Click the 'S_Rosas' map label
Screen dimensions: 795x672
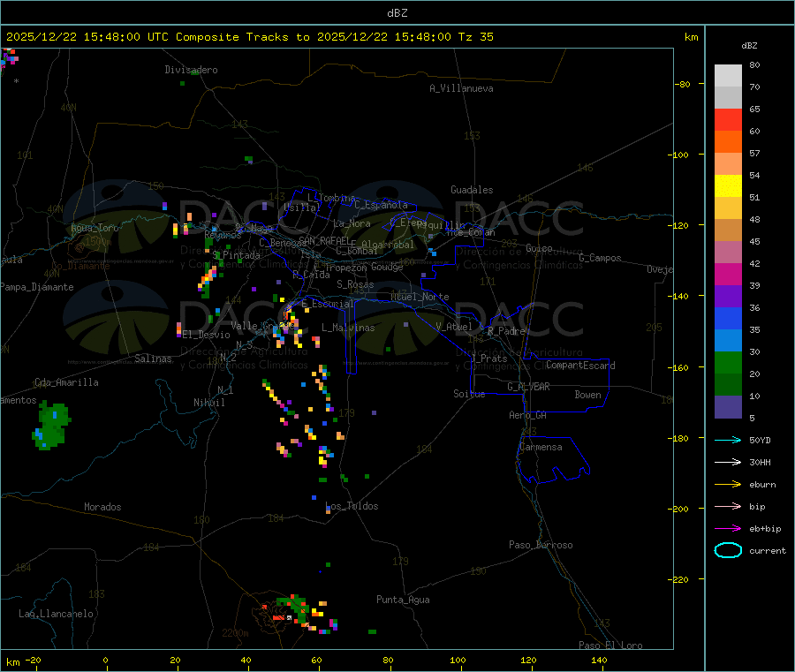click(355, 284)
